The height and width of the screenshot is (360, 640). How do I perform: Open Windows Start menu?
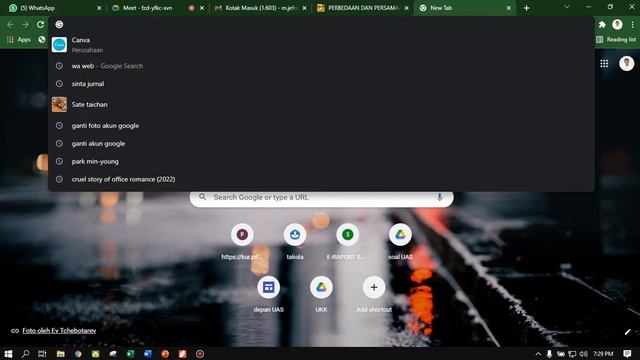[x=8, y=353]
